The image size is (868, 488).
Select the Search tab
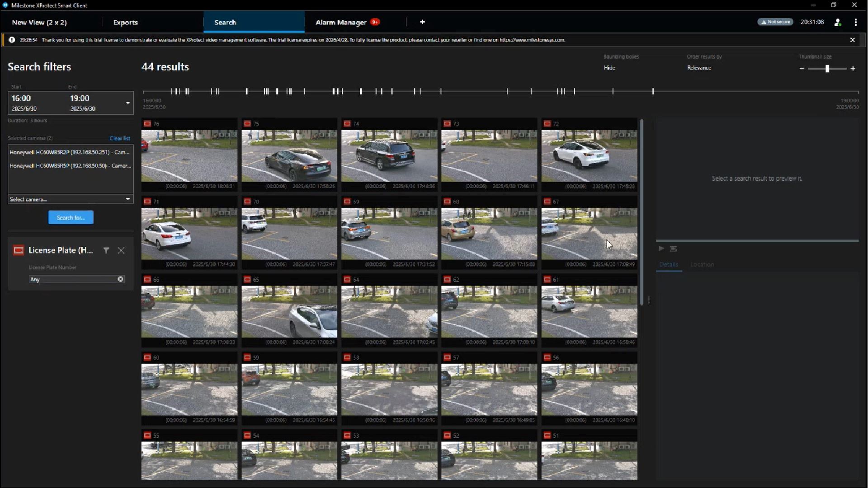(254, 22)
